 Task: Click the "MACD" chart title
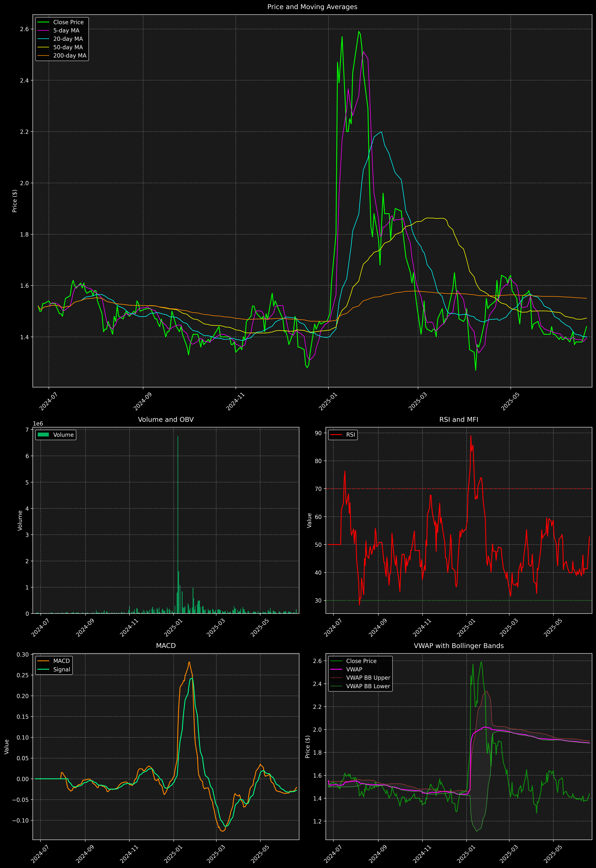click(x=166, y=646)
